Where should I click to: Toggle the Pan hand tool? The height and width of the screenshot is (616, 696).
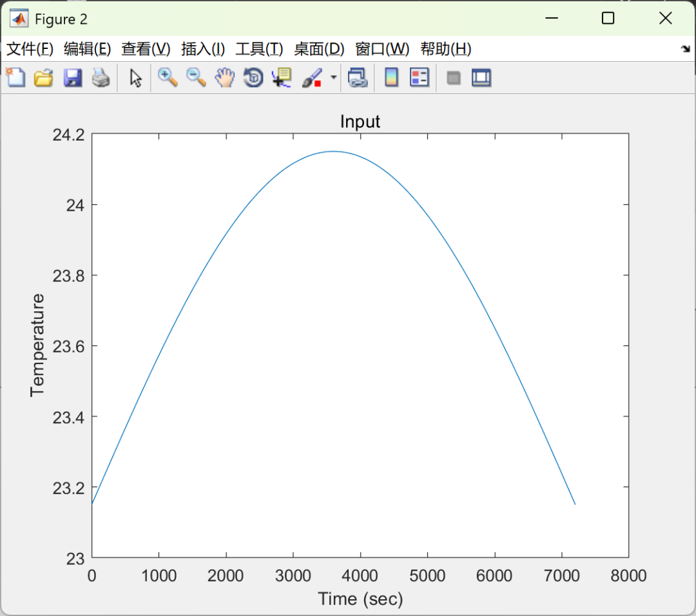tap(224, 77)
